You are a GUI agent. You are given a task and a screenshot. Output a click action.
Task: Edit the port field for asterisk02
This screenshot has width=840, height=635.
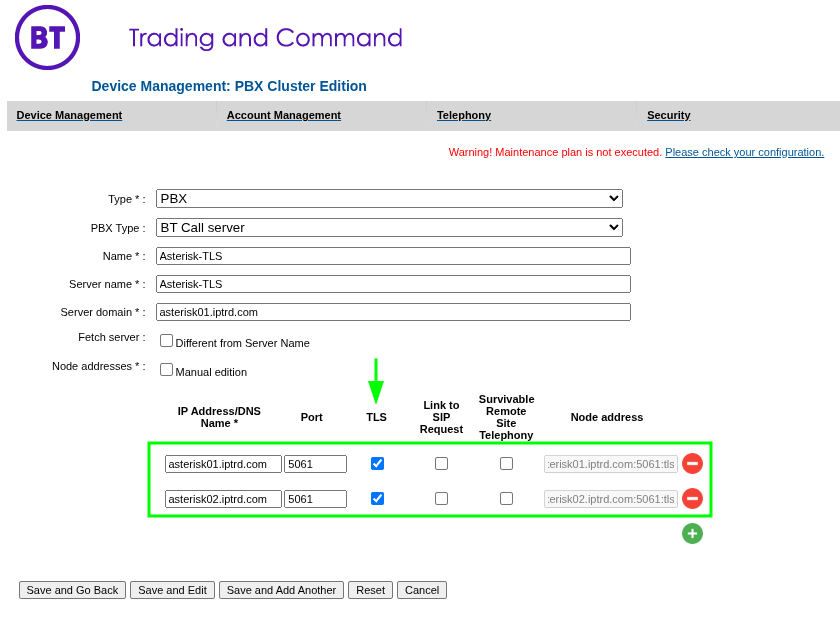tap(316, 499)
